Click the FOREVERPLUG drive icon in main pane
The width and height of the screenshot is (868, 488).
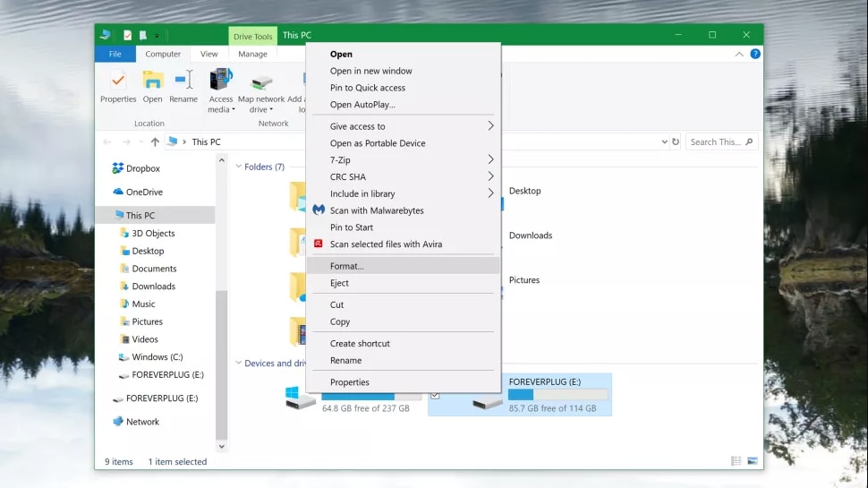[x=487, y=402]
